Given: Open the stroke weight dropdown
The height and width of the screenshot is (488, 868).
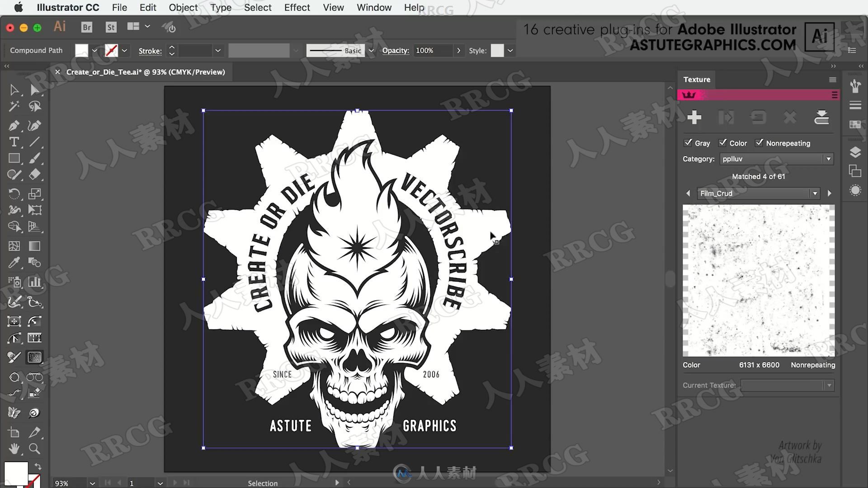Looking at the screenshot, I should 218,51.
